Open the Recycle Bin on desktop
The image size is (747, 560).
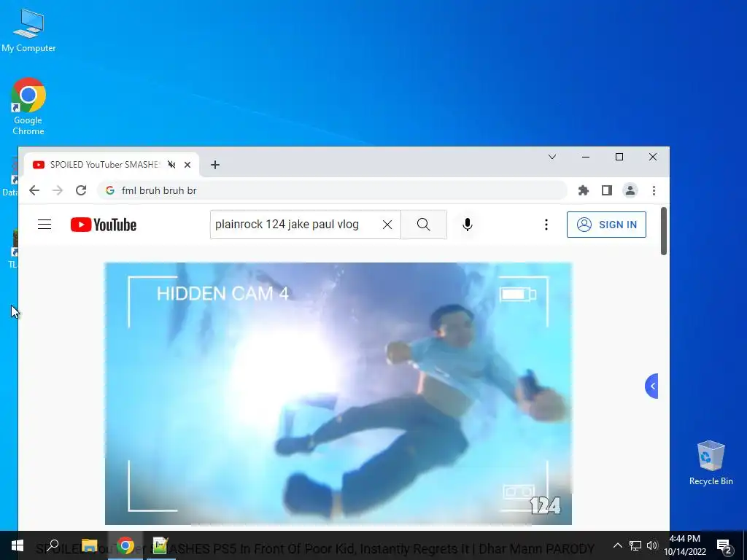coord(711,463)
